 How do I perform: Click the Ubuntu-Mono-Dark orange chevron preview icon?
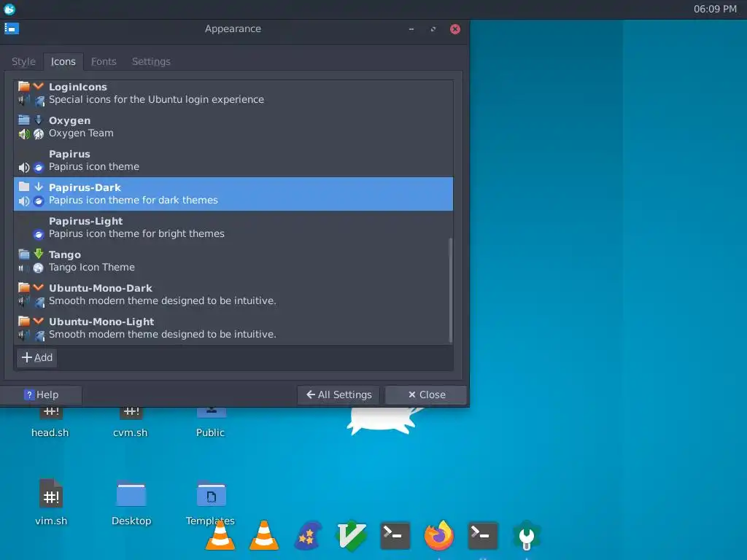39,287
